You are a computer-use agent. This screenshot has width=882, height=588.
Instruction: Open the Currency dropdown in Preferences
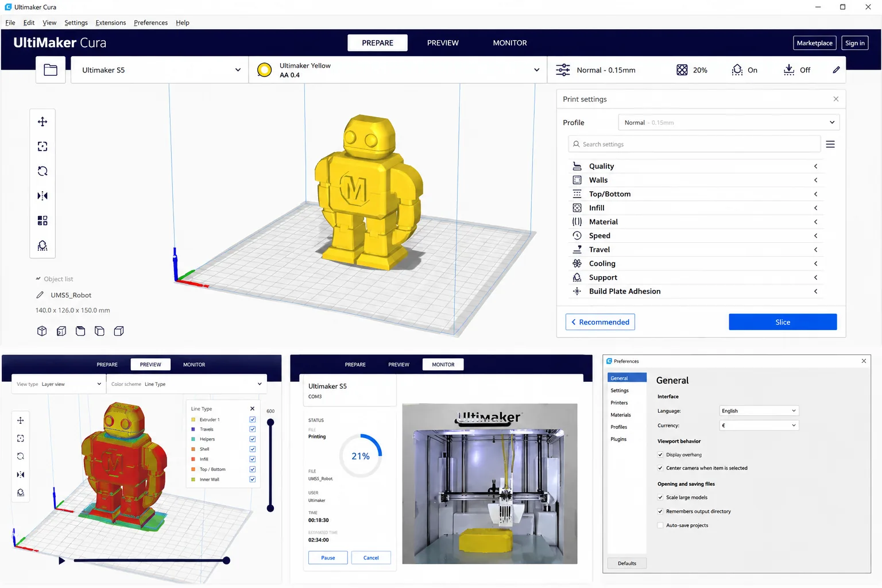tap(759, 425)
